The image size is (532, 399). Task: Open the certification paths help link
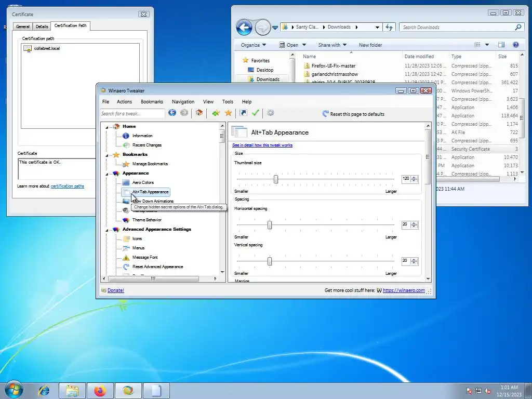coord(67,187)
